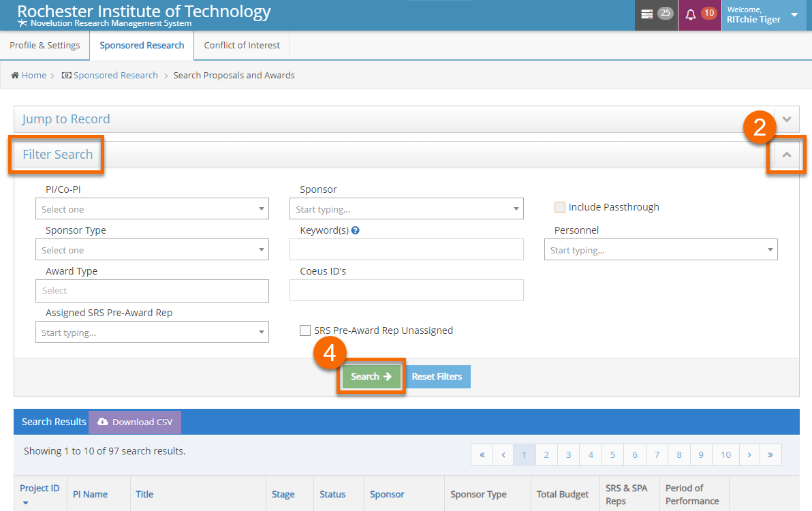Click the green Search button

coord(371,376)
